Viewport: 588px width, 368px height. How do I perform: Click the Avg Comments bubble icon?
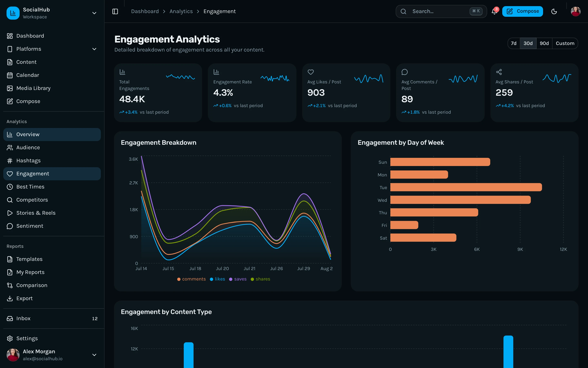[x=404, y=72]
